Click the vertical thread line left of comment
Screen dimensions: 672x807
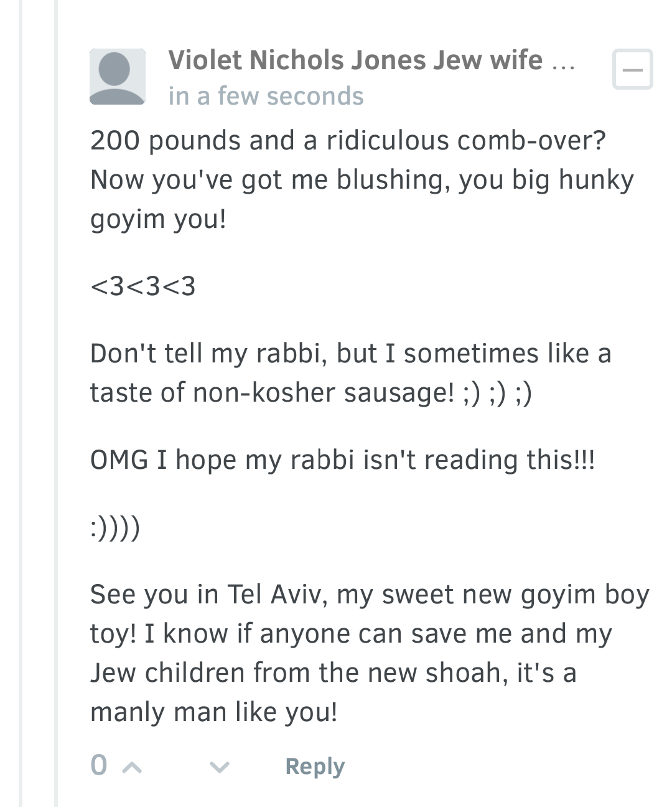point(56,404)
